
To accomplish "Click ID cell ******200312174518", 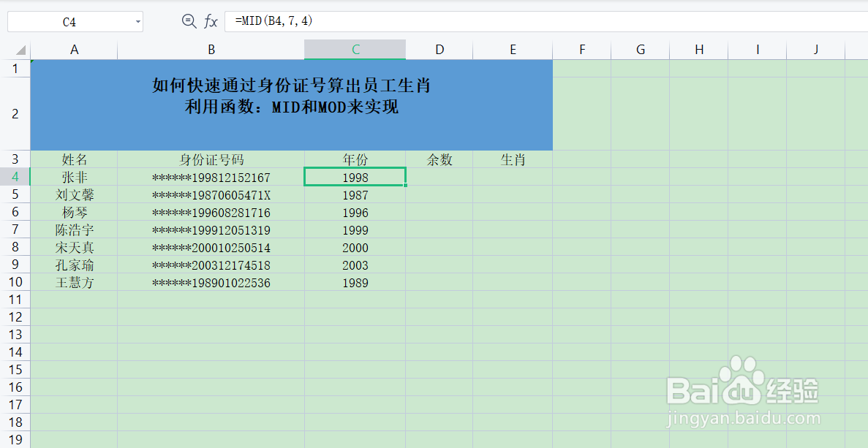I will point(211,265).
